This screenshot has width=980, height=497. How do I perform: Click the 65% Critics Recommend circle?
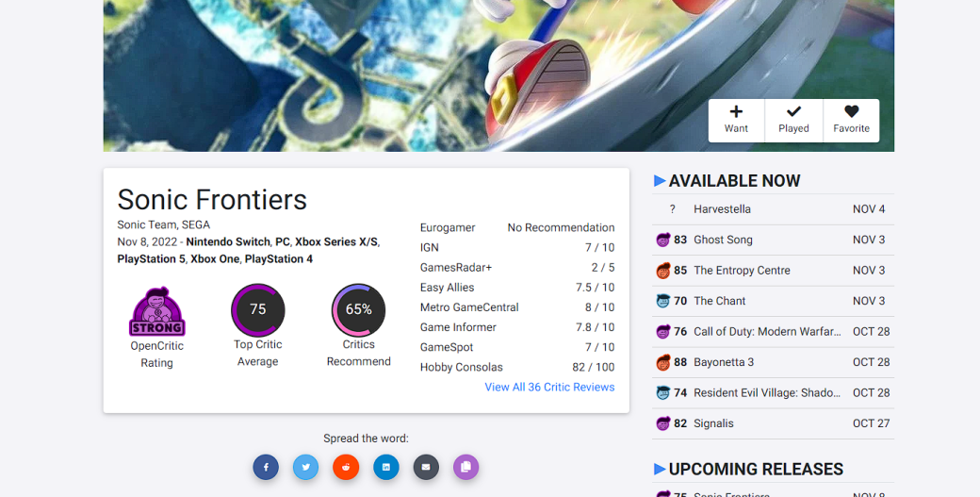coord(358,310)
